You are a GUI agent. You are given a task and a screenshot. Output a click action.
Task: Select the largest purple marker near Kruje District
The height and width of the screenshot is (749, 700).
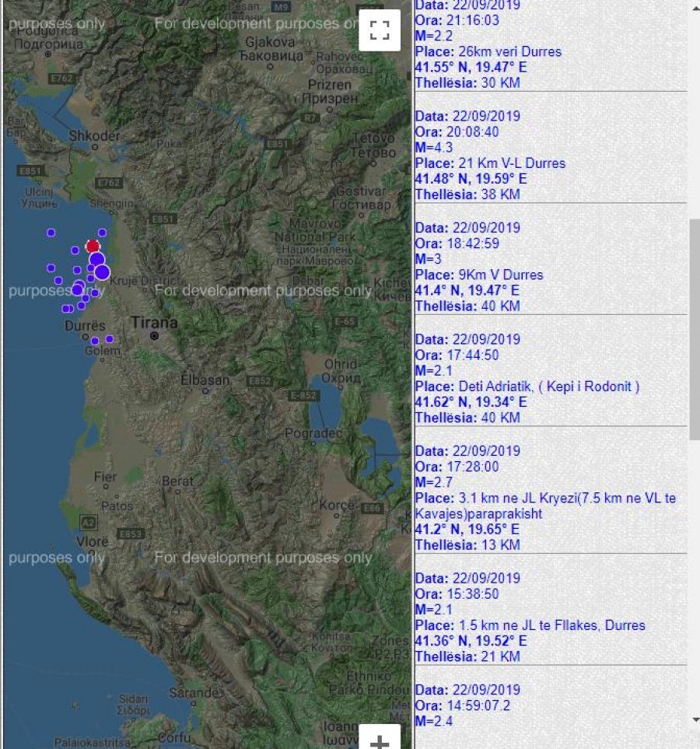click(102, 272)
